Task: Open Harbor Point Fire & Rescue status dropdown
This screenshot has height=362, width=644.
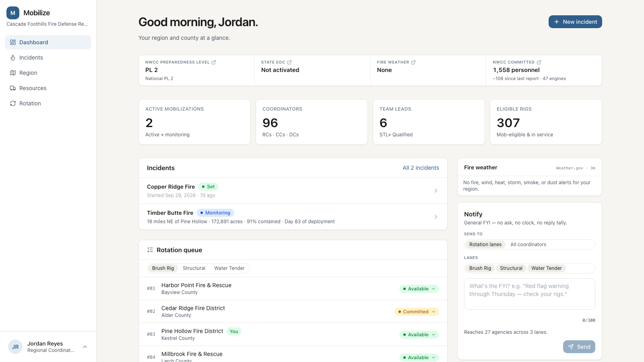Action: (419, 289)
